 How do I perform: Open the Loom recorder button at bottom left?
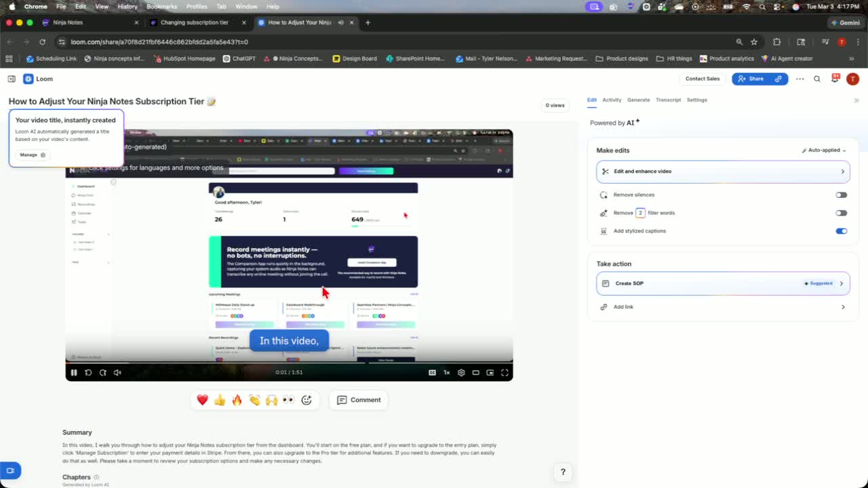tap(10, 470)
